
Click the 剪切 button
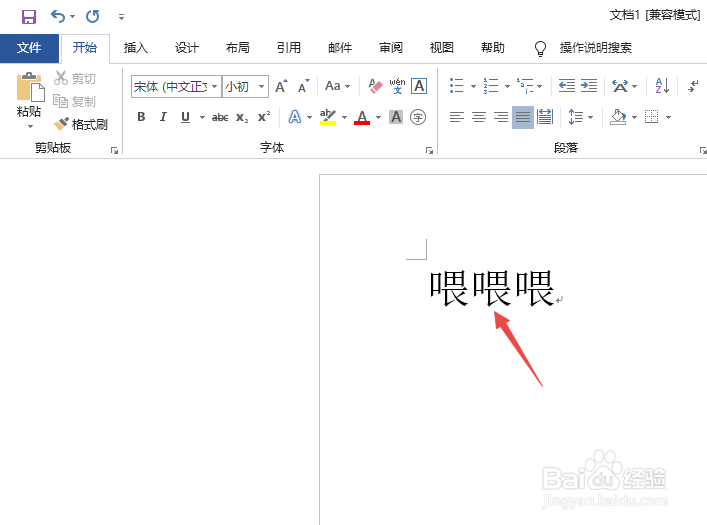pos(75,78)
